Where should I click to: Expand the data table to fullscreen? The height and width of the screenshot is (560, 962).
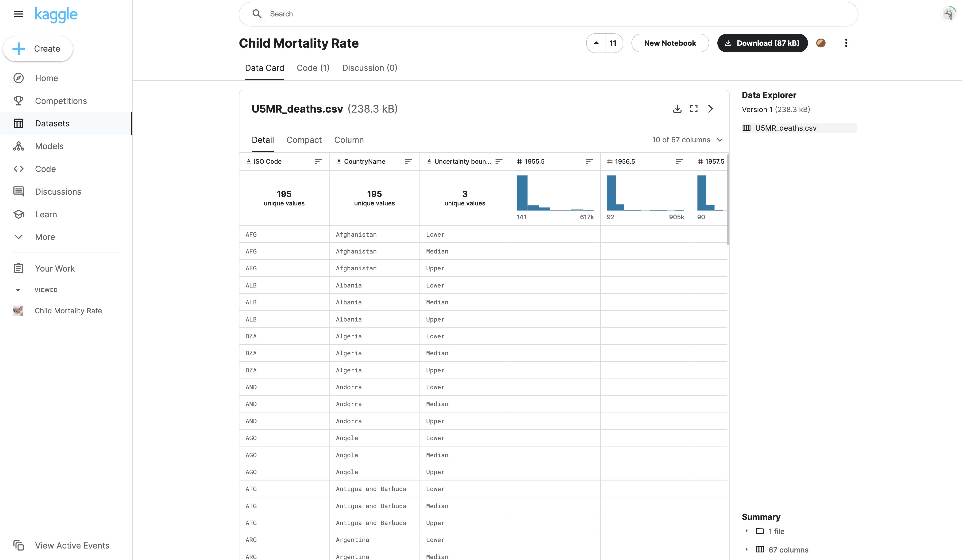click(694, 109)
